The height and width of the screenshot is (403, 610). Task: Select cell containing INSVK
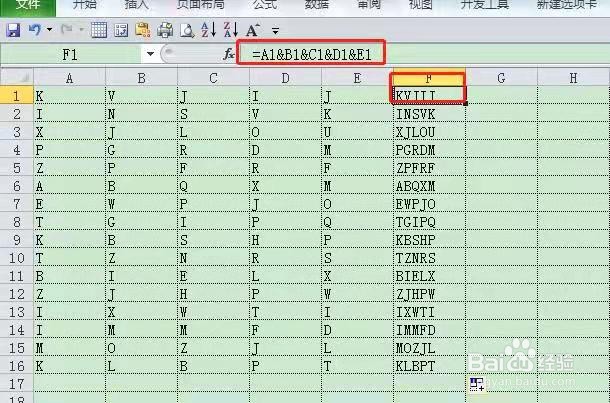point(429,114)
